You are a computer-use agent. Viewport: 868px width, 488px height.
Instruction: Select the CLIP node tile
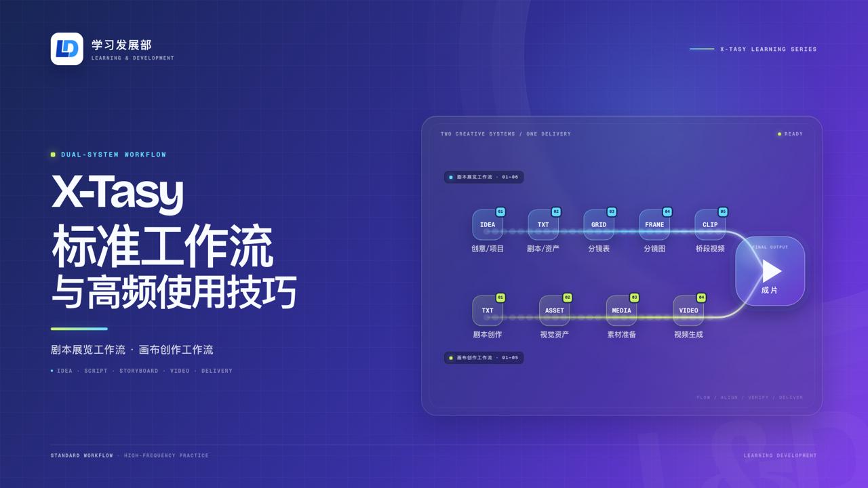pos(710,224)
